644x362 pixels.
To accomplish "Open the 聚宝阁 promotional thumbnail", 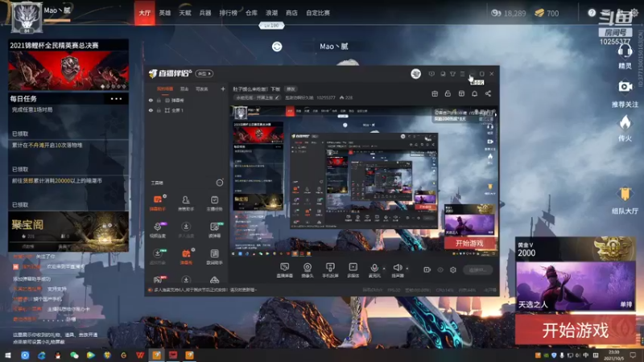I will [x=68, y=231].
